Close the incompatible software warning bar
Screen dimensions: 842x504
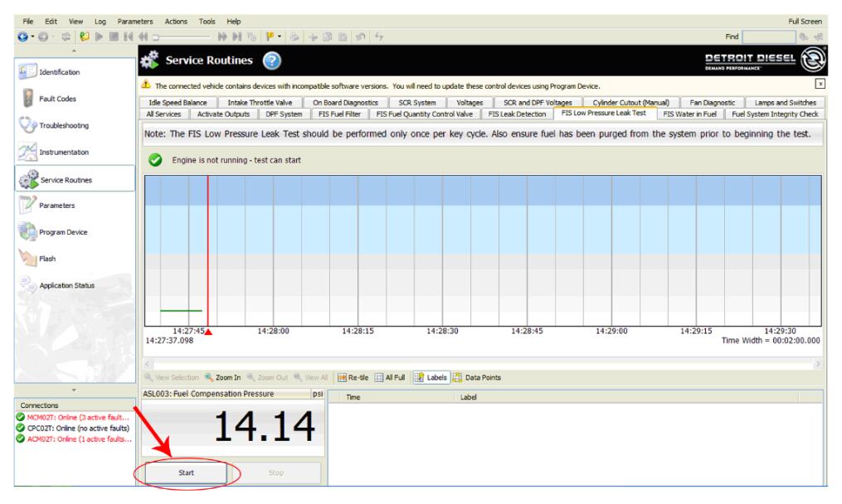click(x=820, y=84)
